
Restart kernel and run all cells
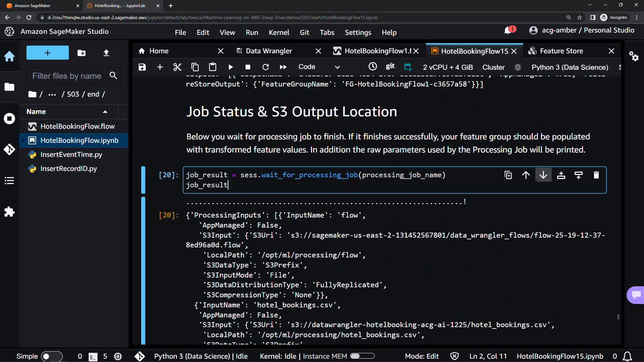point(283,67)
